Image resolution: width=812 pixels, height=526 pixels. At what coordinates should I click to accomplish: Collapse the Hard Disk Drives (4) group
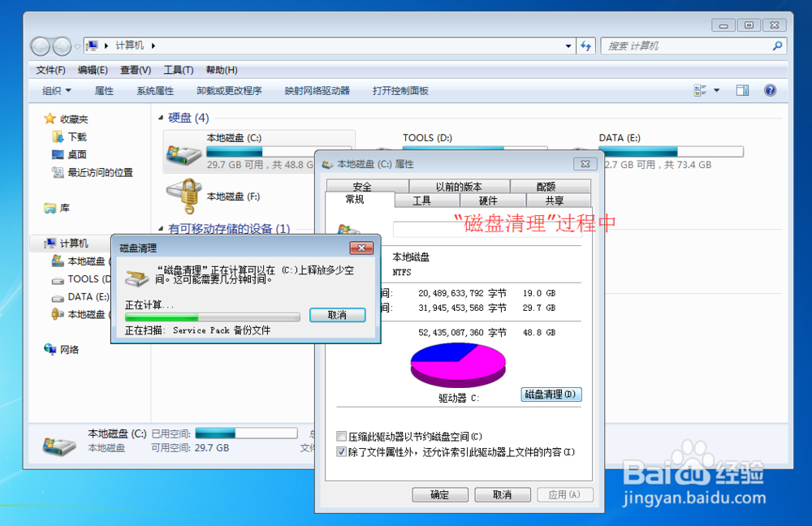pos(161,118)
